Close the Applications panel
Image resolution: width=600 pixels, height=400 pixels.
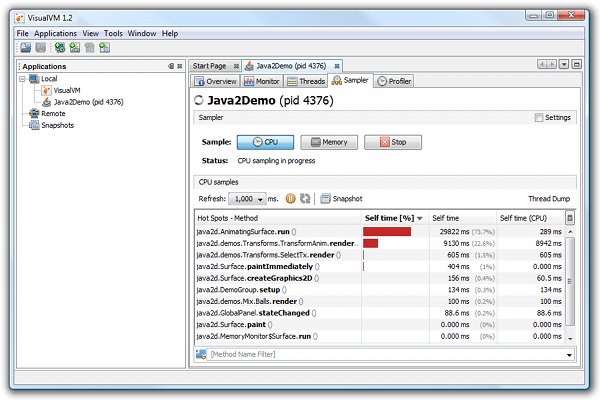[179, 66]
